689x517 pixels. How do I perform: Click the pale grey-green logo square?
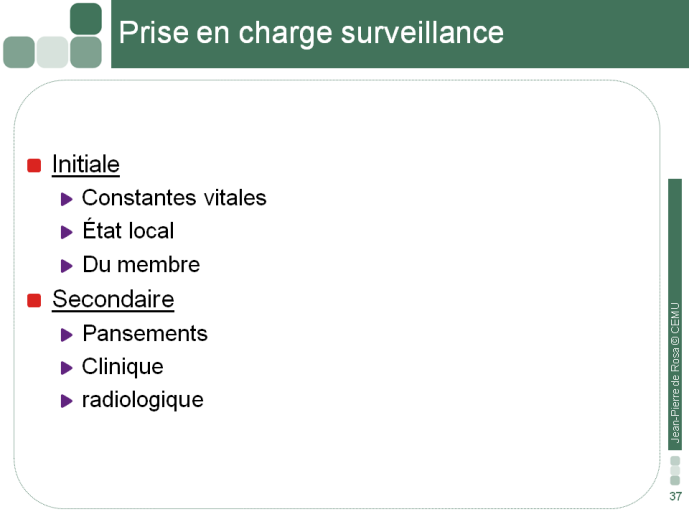[x=52, y=52]
